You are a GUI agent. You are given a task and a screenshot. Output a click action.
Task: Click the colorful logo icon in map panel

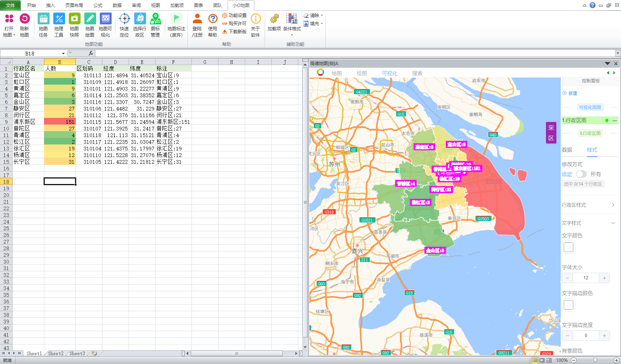pyautogui.click(x=320, y=72)
